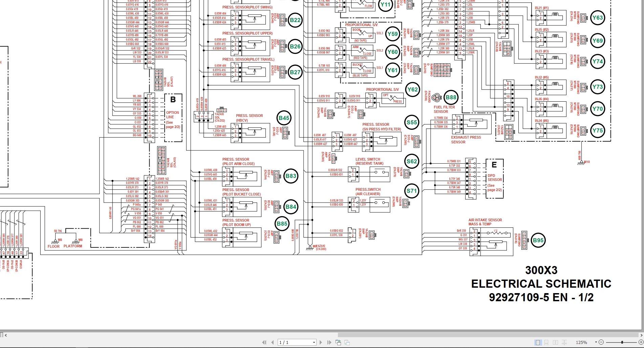Click the Previous View icon
The image size is (644, 348).
(x=338, y=342)
